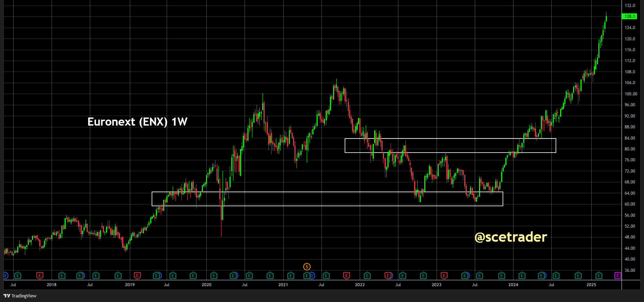Open green earnings marker right after Jul 2017
Screen dimensions: 644x302
coord(18,276)
